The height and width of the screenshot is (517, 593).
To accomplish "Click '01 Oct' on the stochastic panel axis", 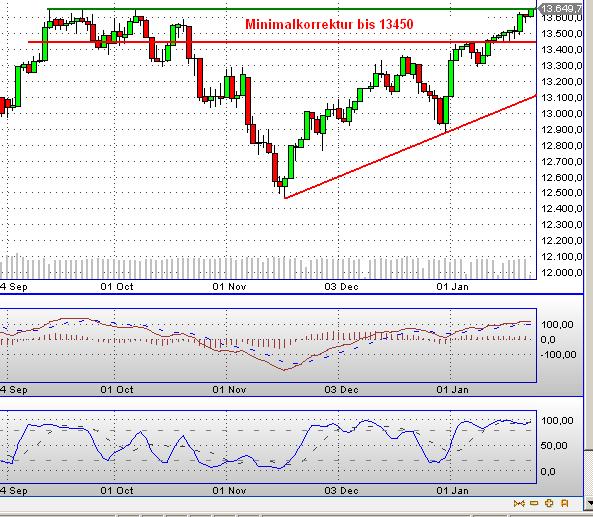I will [117, 491].
